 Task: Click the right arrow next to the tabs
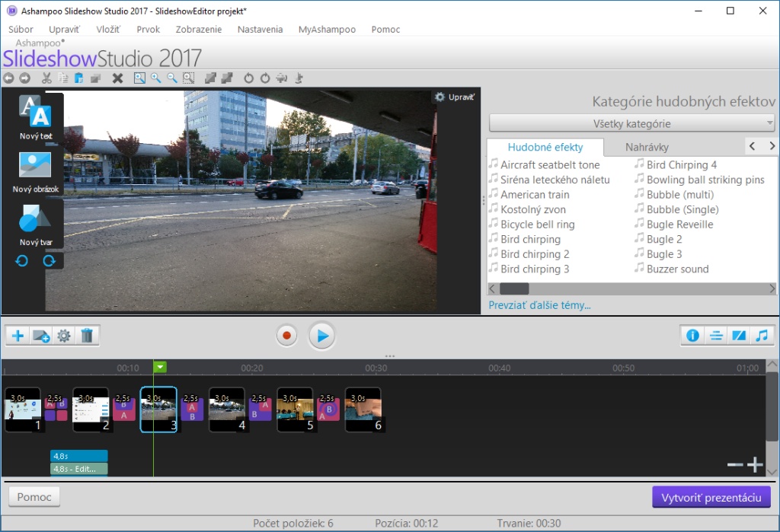tap(772, 146)
